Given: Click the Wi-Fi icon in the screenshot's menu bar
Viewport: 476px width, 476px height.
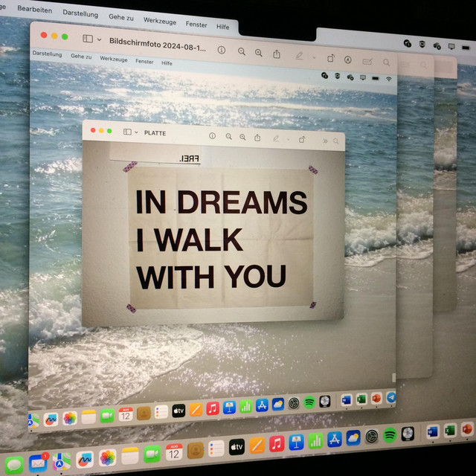Looking at the screenshot, I should [x=388, y=79].
